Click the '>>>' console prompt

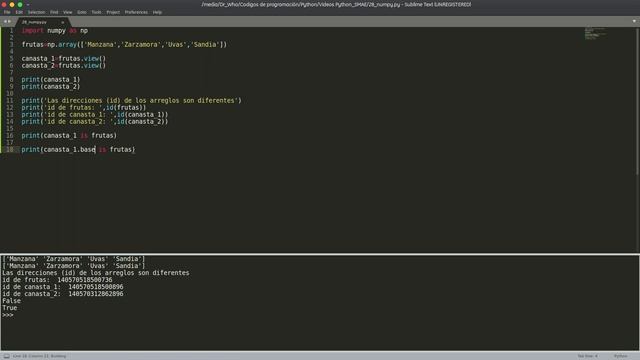pos(8,315)
